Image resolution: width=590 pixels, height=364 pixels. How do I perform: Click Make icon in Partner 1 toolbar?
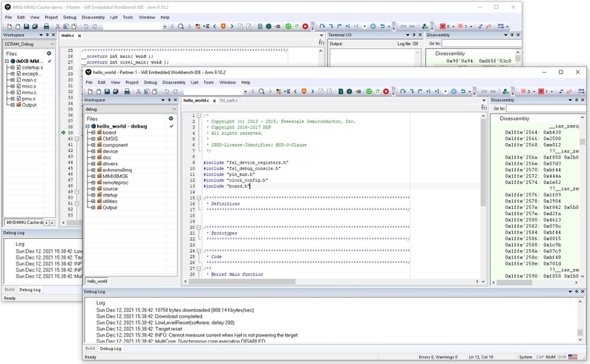tap(350, 91)
